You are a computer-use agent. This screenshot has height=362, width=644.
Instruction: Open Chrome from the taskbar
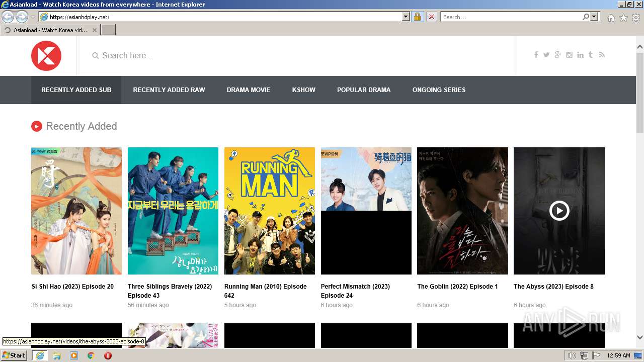click(91, 355)
